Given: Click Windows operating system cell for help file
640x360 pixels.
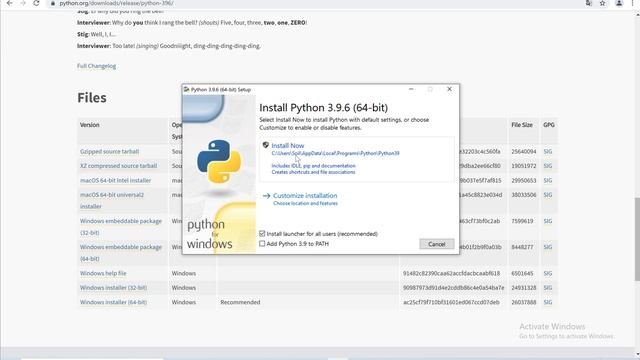Looking at the screenshot, I should (x=184, y=273).
